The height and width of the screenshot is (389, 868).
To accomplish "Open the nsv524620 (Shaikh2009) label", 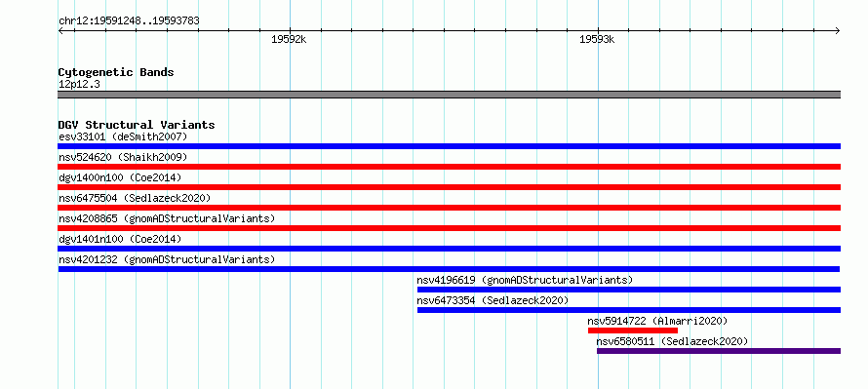I will pyautogui.click(x=123, y=157).
